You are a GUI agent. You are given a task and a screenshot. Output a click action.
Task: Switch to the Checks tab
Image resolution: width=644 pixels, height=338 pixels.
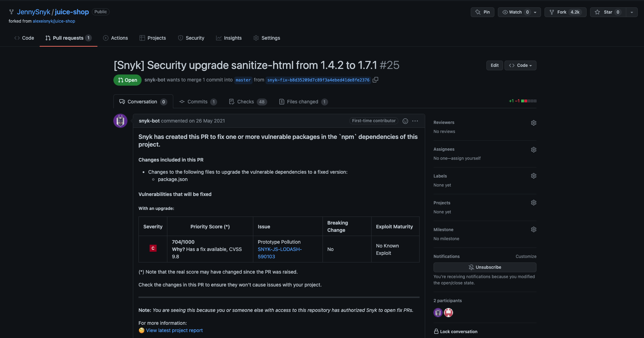[248, 102]
